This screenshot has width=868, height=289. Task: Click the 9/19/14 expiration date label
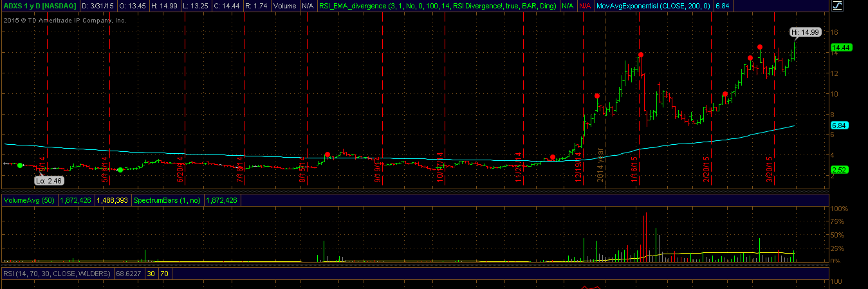click(378, 169)
